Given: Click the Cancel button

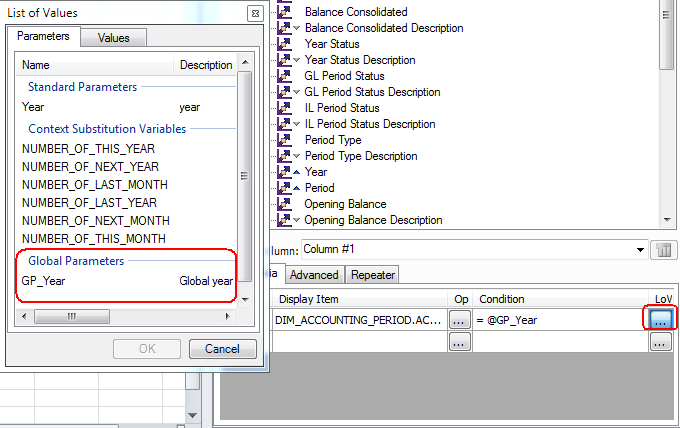Looking at the screenshot, I should [222, 349].
